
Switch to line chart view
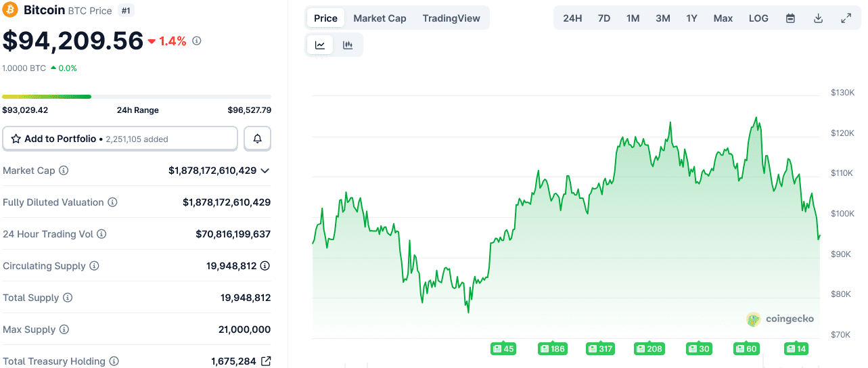tap(320, 45)
